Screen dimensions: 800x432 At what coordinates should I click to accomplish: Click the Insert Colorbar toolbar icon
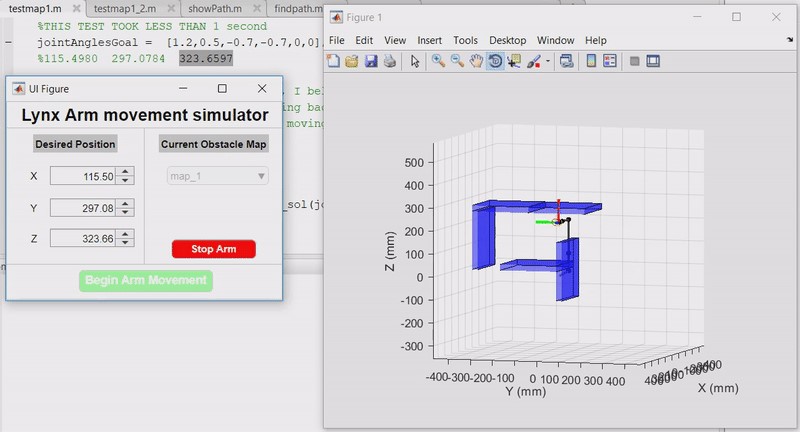pyautogui.click(x=590, y=61)
